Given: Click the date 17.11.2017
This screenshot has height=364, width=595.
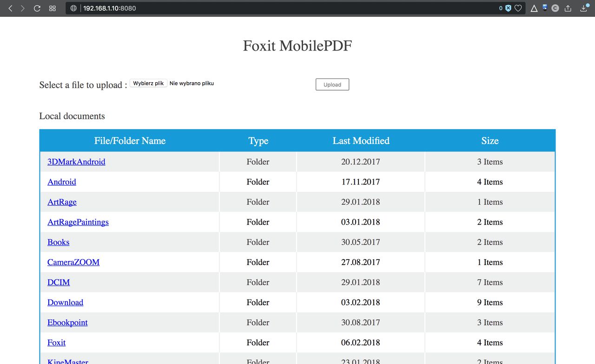Looking at the screenshot, I should coord(361,182).
